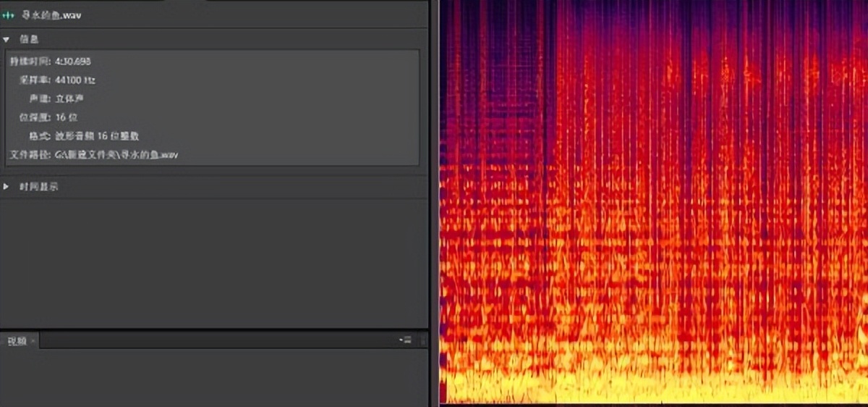Click the file path G:\新建文件夹\寻水的鱼.wav
This screenshot has width=868, height=407.
[116, 155]
